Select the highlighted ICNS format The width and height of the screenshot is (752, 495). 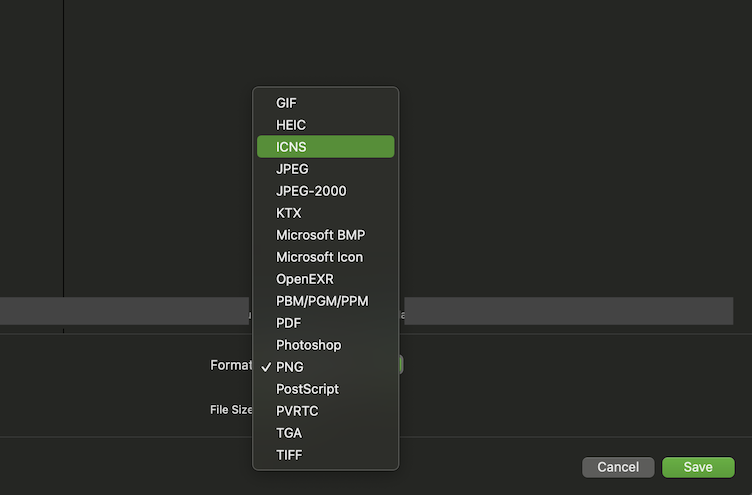291,147
